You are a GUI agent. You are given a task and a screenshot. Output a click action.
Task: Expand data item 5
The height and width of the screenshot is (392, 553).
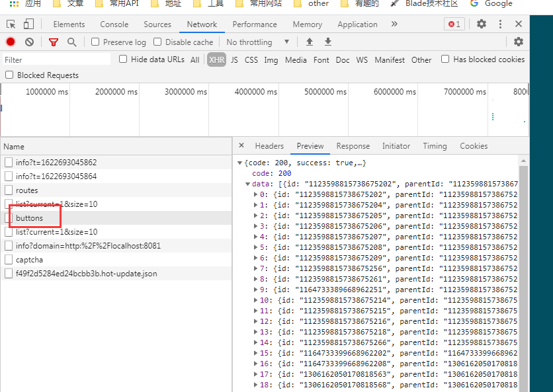[256, 247]
